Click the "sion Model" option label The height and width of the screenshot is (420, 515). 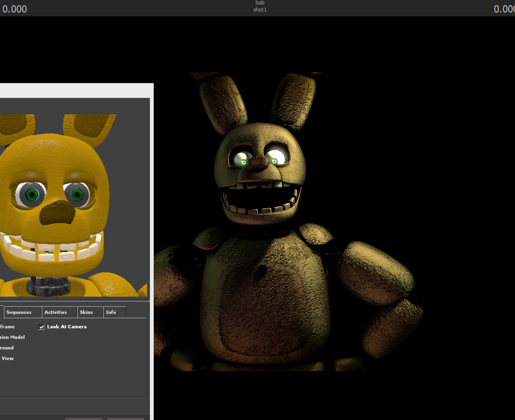[x=12, y=337]
